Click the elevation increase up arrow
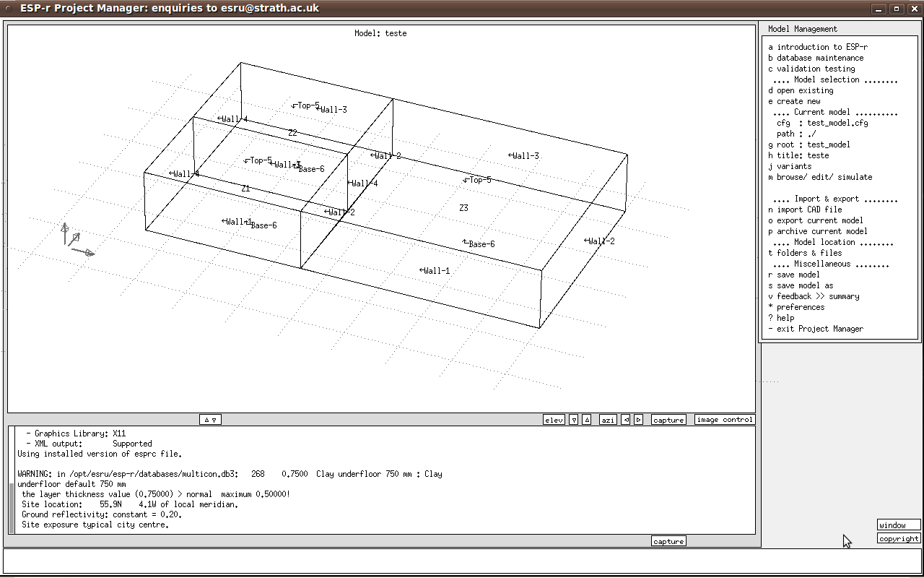 point(586,420)
